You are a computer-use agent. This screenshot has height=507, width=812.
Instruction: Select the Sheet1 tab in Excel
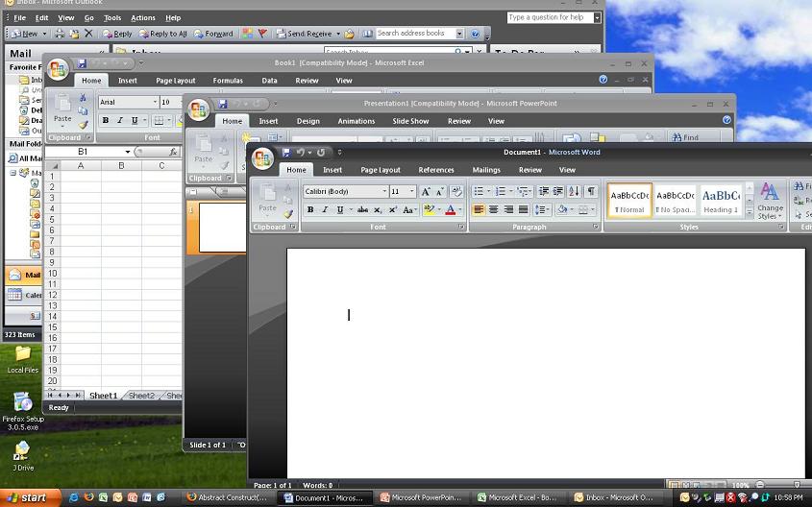pyautogui.click(x=103, y=396)
